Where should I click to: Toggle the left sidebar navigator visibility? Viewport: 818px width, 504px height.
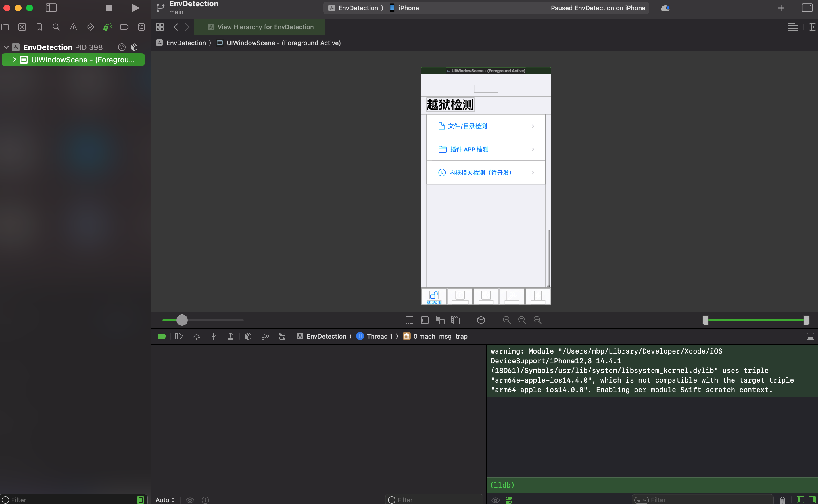51,8
